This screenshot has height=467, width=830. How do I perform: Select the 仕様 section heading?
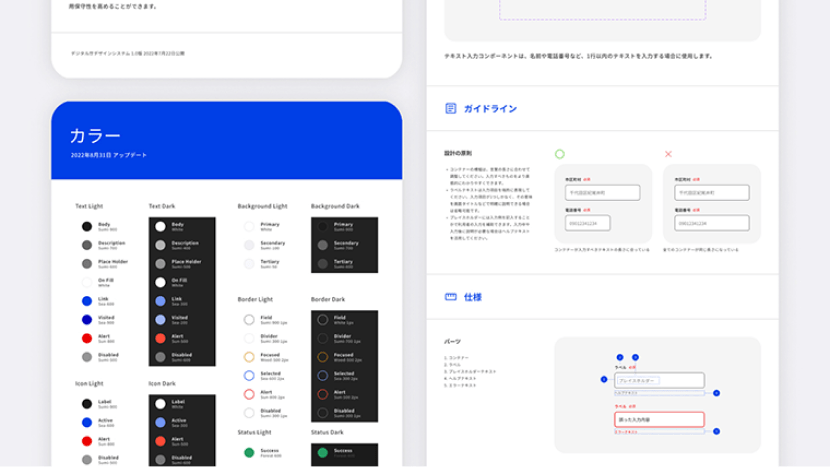tap(473, 297)
